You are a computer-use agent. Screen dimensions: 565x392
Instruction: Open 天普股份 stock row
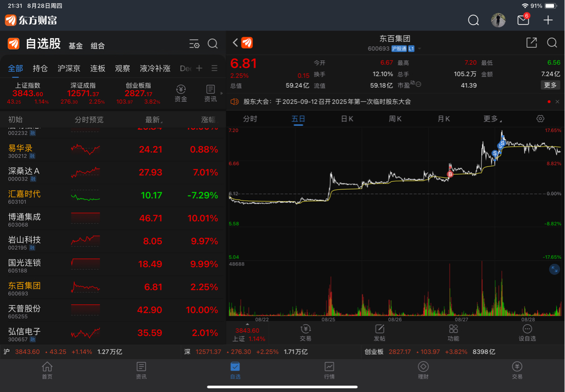(x=113, y=310)
